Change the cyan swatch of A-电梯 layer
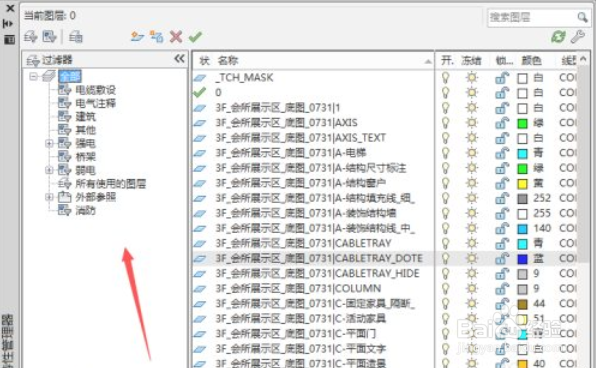The width and height of the screenshot is (596, 368). coord(523,154)
